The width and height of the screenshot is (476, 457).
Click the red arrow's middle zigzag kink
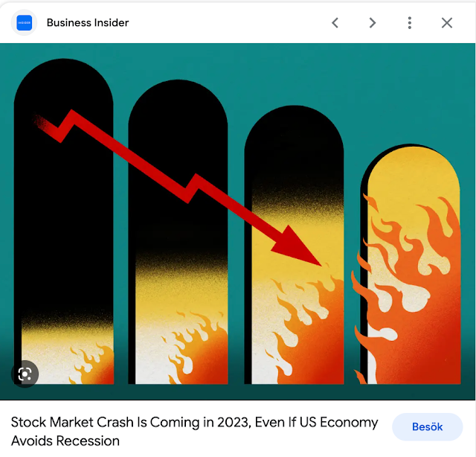(x=192, y=188)
